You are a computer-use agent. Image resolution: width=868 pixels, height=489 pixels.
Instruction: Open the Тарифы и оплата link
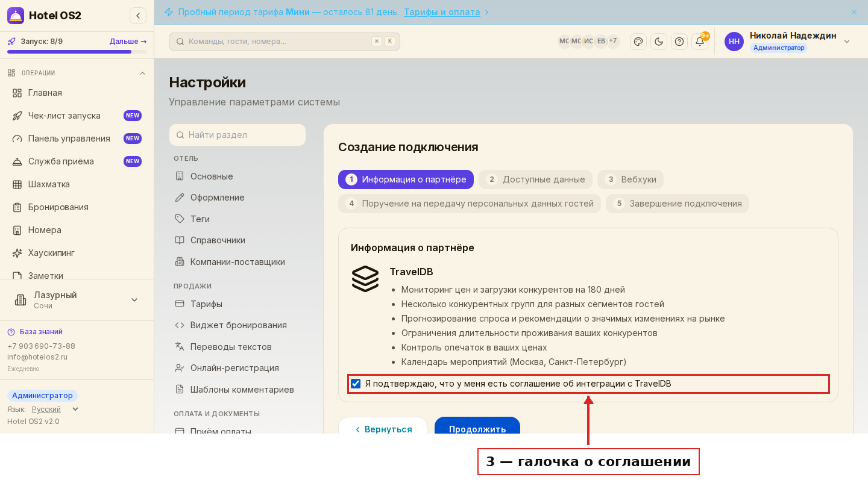tap(442, 12)
